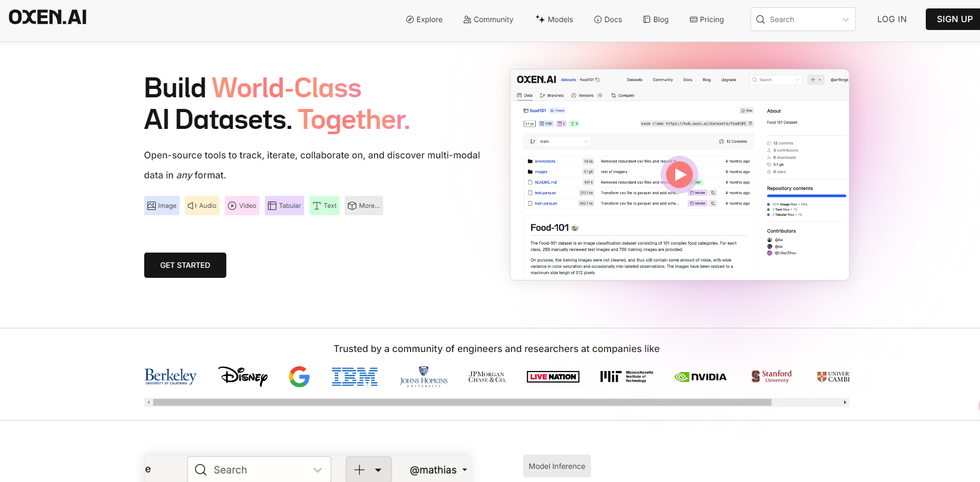This screenshot has width=980, height=482.
Task: Pick the Tabular data type chip
Action: pos(284,206)
